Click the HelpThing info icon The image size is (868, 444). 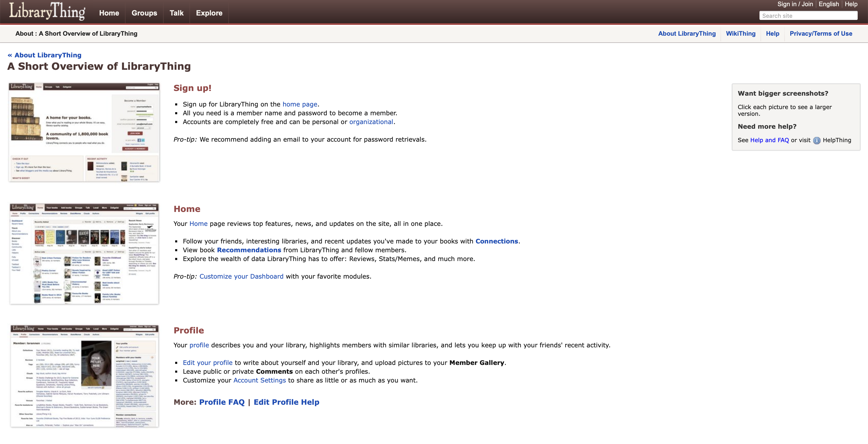(816, 141)
